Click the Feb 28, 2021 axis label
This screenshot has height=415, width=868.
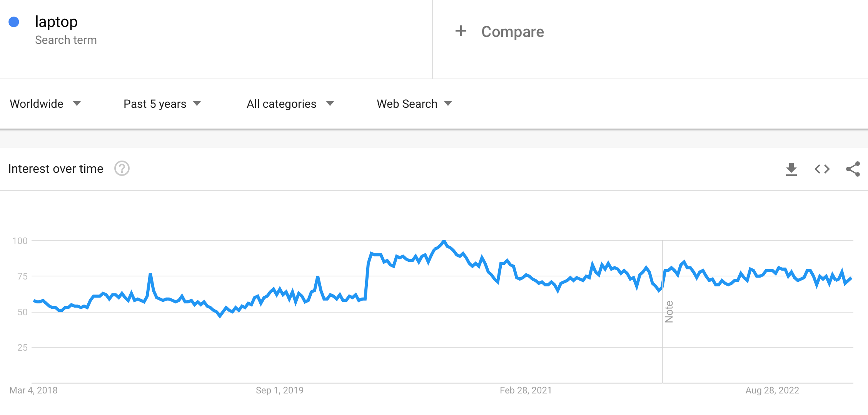tap(526, 390)
